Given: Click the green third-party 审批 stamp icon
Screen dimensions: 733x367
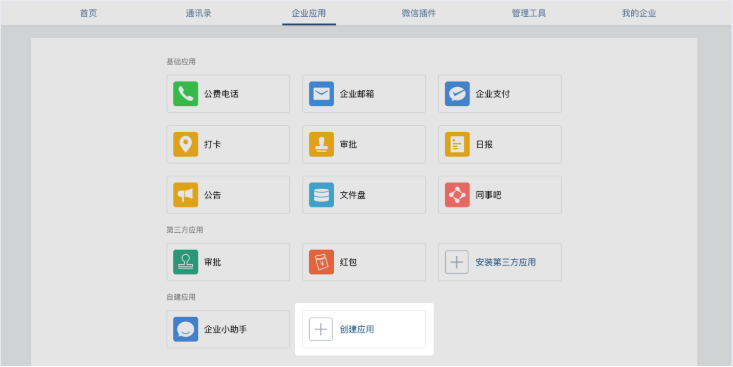Looking at the screenshot, I should [186, 262].
